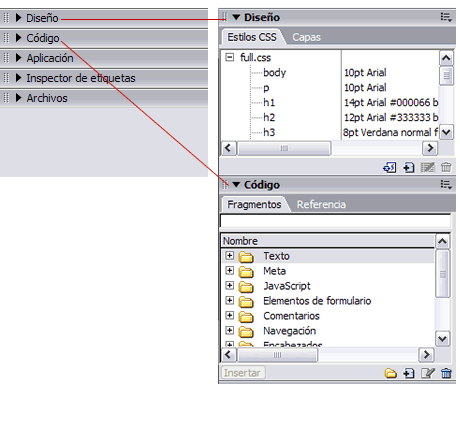Expand the Inspector de etiquetas panel
Screen dimensions: 460x430
19,78
